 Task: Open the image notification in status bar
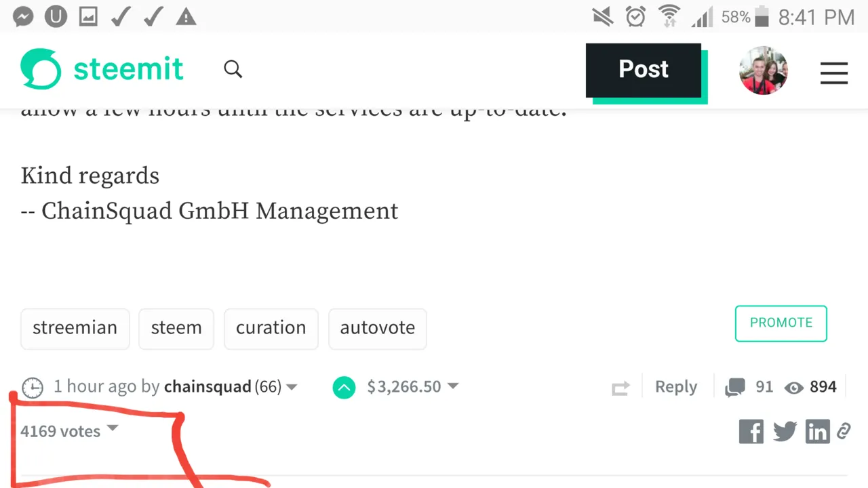coord(88,17)
